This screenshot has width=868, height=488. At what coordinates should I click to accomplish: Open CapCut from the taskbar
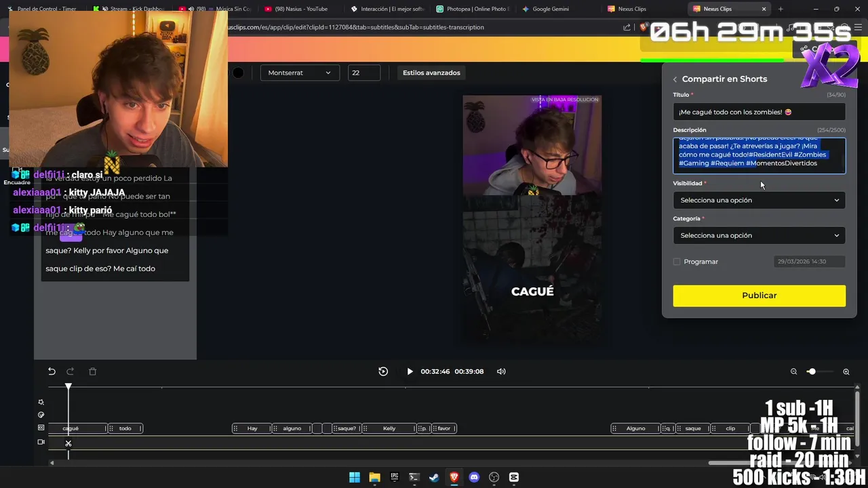click(514, 477)
